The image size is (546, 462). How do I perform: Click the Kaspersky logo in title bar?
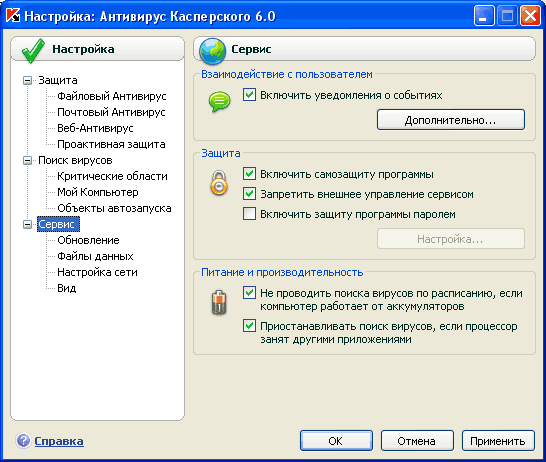point(13,16)
